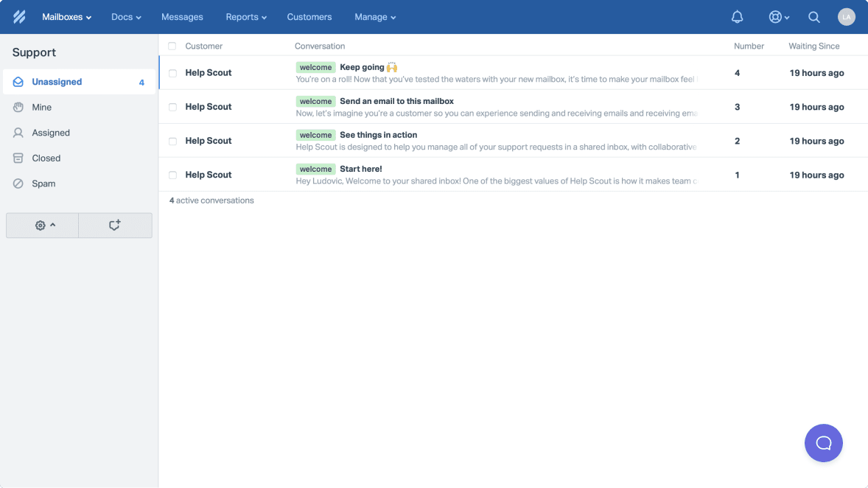This screenshot has width=868, height=488.
Task: Expand the Docs dropdown
Action: pyautogui.click(x=126, y=17)
